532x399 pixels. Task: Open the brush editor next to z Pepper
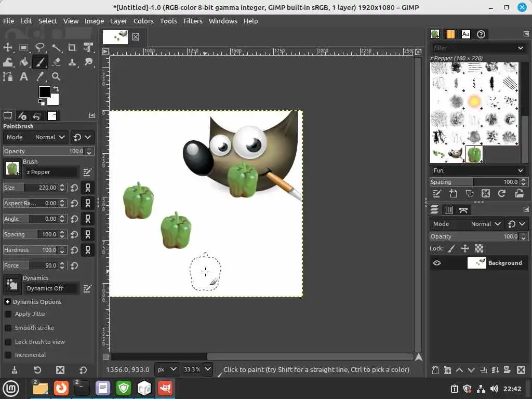(x=87, y=172)
